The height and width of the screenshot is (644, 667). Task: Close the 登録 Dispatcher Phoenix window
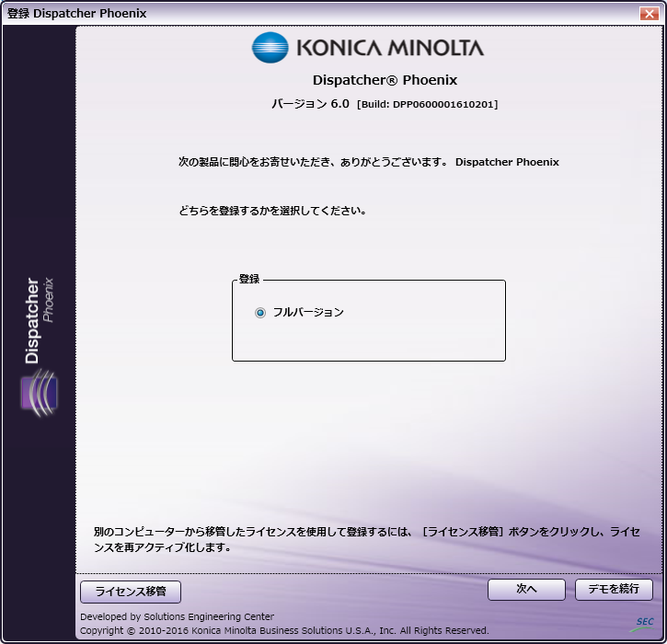point(650,14)
